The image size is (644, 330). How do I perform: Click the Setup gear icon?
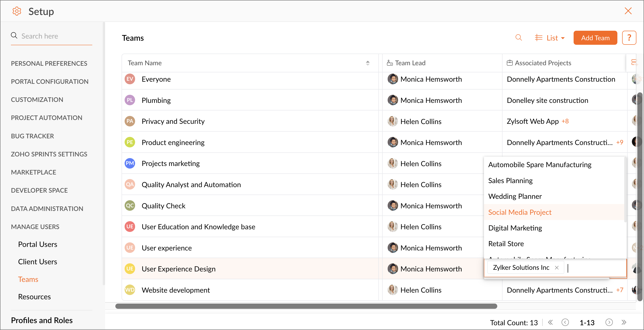[x=17, y=11]
